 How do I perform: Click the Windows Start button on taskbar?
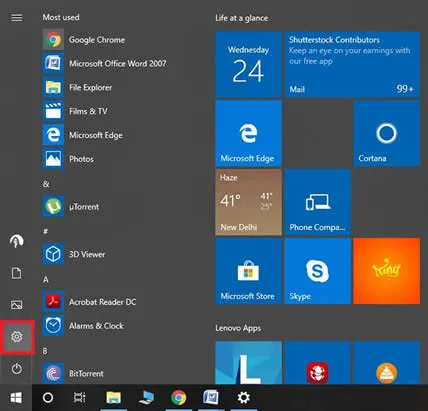point(16,398)
